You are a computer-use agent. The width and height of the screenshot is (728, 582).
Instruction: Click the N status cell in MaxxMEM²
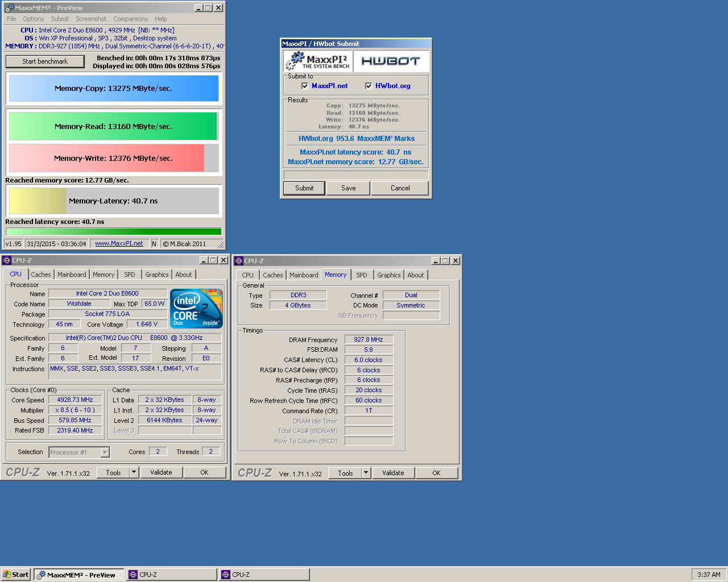(154, 243)
